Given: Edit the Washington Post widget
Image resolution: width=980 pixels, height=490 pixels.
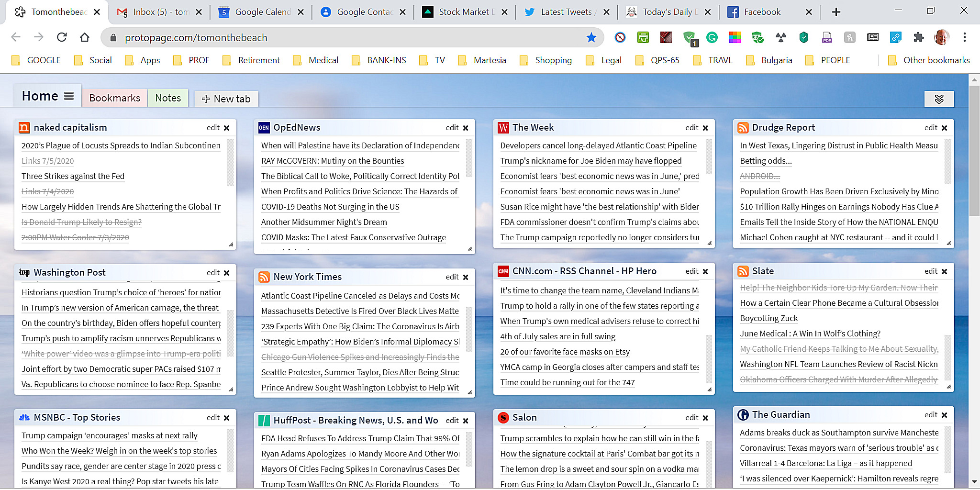Looking at the screenshot, I should coord(213,273).
